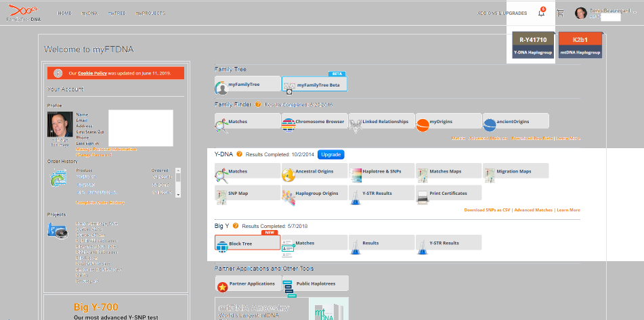Open ADD ONS & UPGRADES
The height and width of the screenshot is (320, 644).
click(x=502, y=13)
